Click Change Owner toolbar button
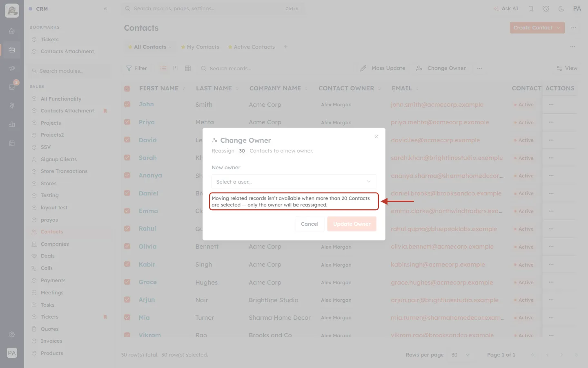The height and width of the screenshot is (368, 588). (x=441, y=68)
